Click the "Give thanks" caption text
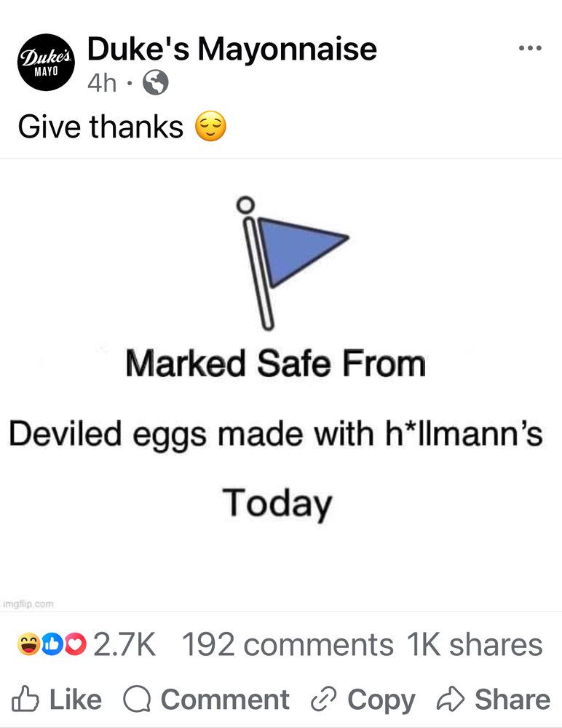562x728 pixels. click(100, 127)
